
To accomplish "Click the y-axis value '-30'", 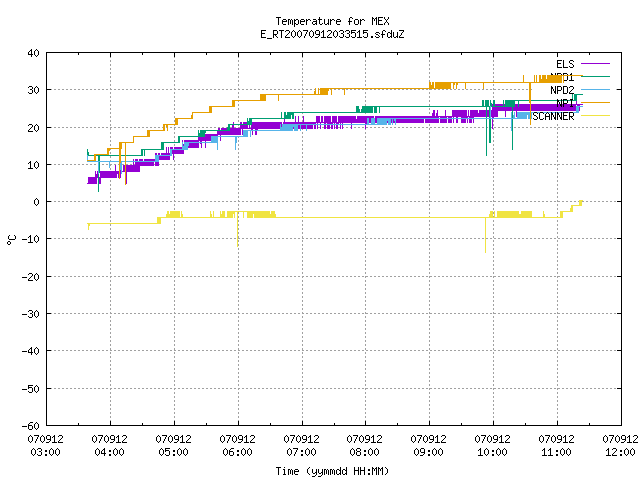I will tap(31, 314).
